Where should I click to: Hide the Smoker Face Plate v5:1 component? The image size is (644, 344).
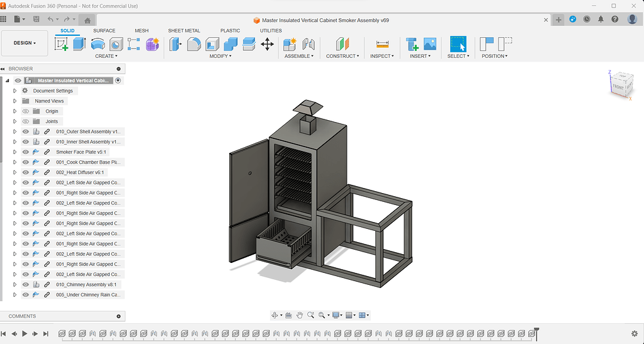coord(25,152)
